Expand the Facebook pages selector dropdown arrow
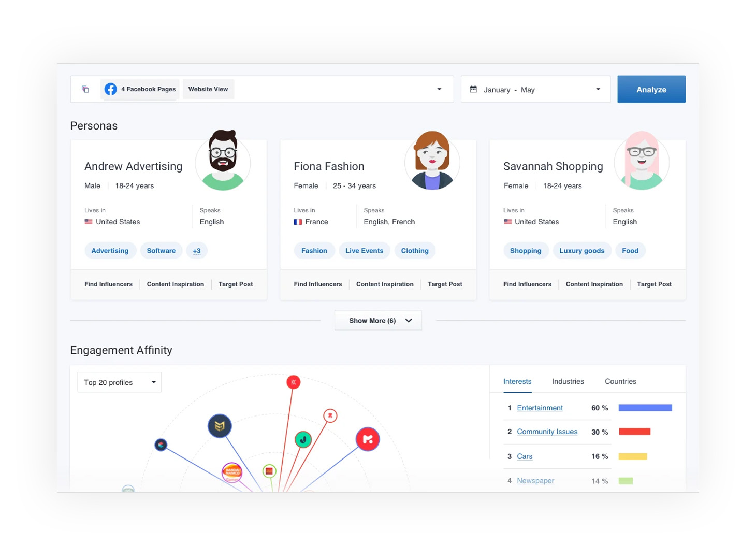Image resolution: width=756 pixels, height=559 pixels. pos(439,89)
